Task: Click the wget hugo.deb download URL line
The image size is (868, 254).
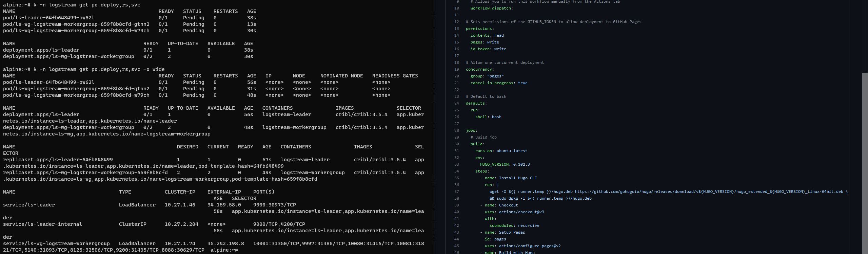Action: [x=669, y=192]
